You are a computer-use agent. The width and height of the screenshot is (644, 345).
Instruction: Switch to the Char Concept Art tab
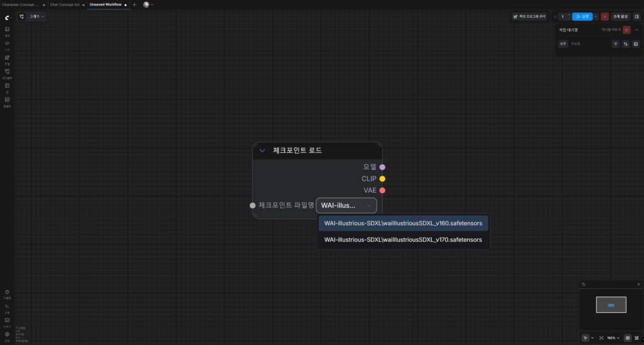point(65,4)
